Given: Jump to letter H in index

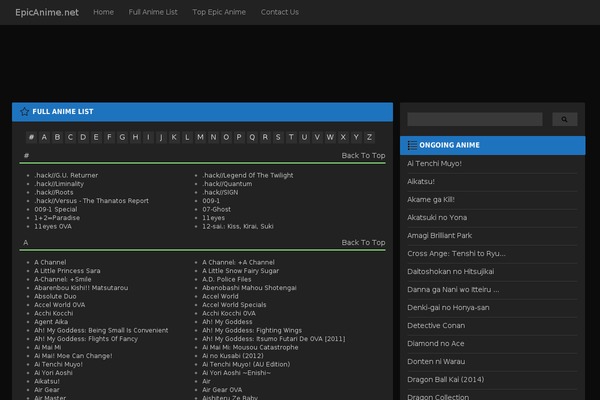Looking at the screenshot, I should (x=135, y=137).
